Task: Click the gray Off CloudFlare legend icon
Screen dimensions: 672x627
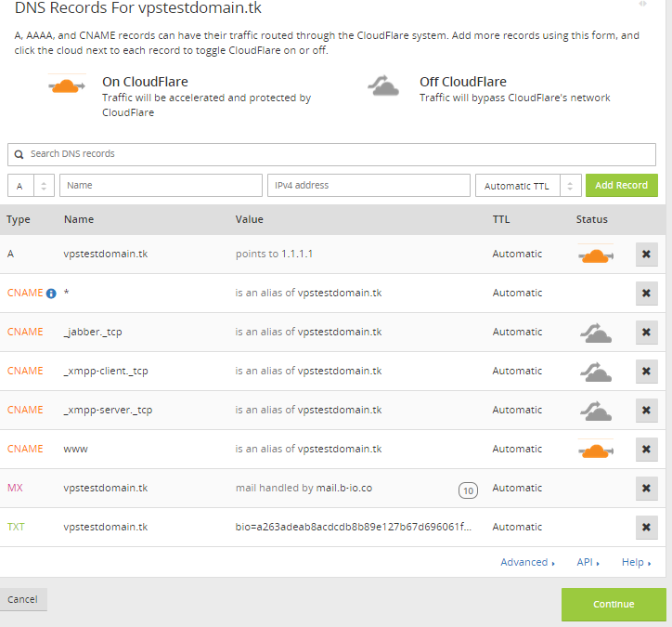Action: 383,85
